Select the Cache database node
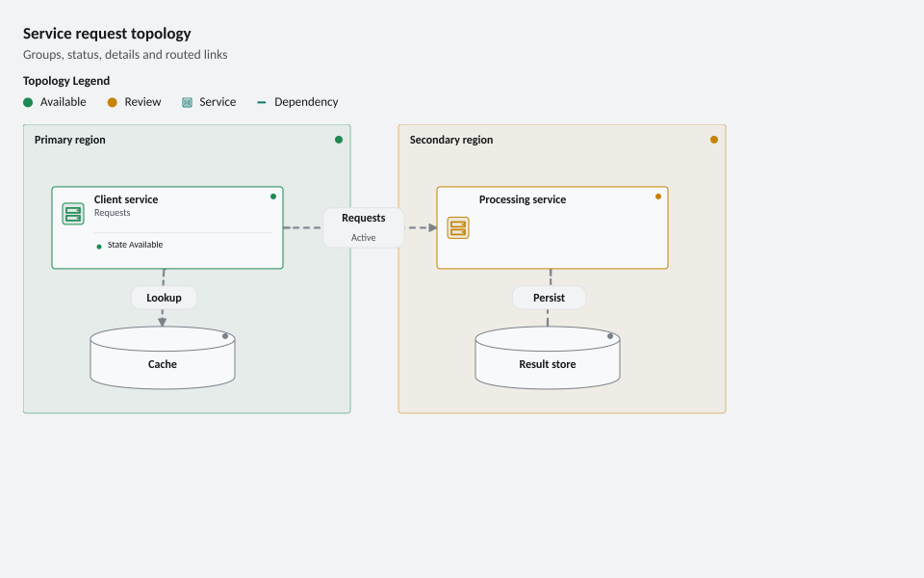 point(163,357)
